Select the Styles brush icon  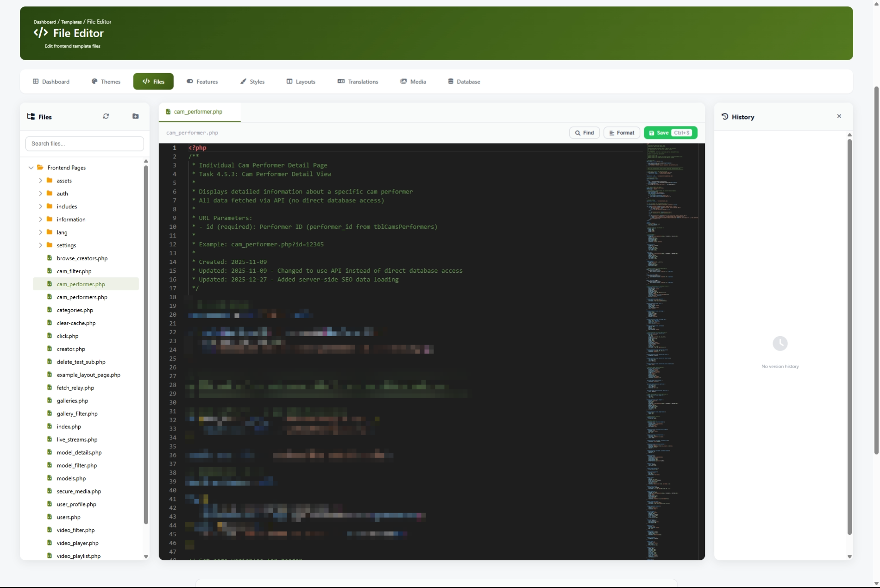pyautogui.click(x=243, y=81)
